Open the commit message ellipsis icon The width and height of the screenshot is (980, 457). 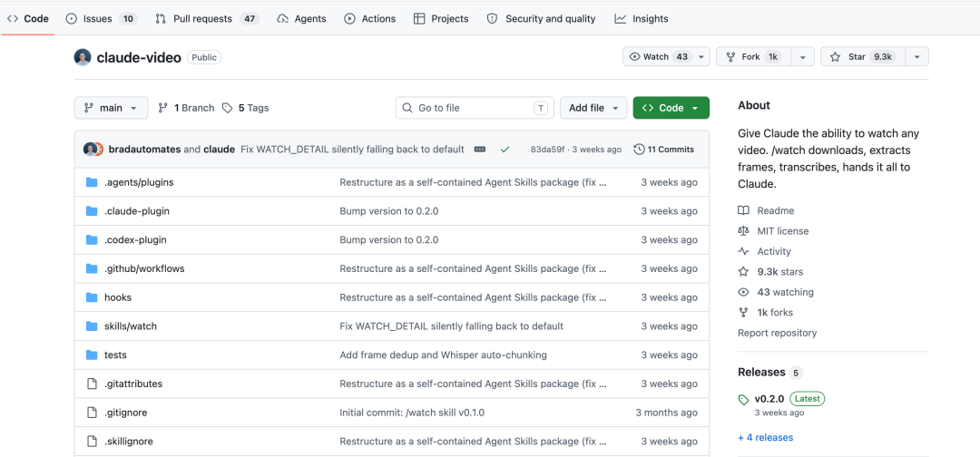(480, 150)
